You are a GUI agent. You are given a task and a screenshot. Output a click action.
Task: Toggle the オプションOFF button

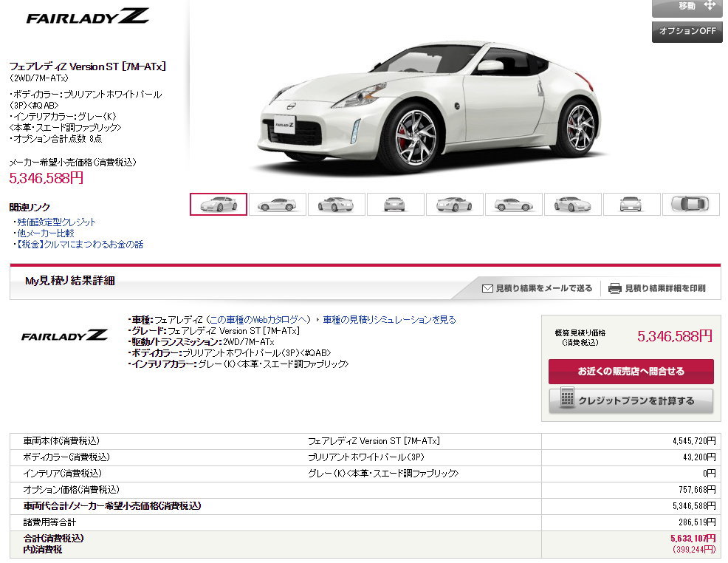tap(687, 31)
